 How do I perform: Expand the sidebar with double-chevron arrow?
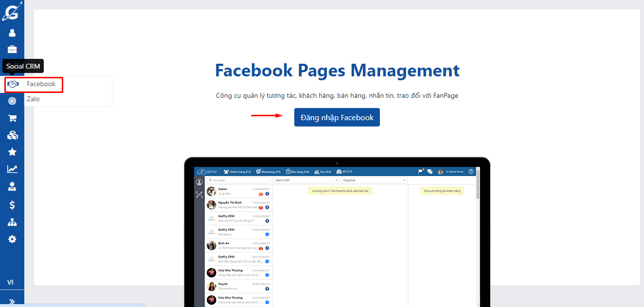point(12,302)
